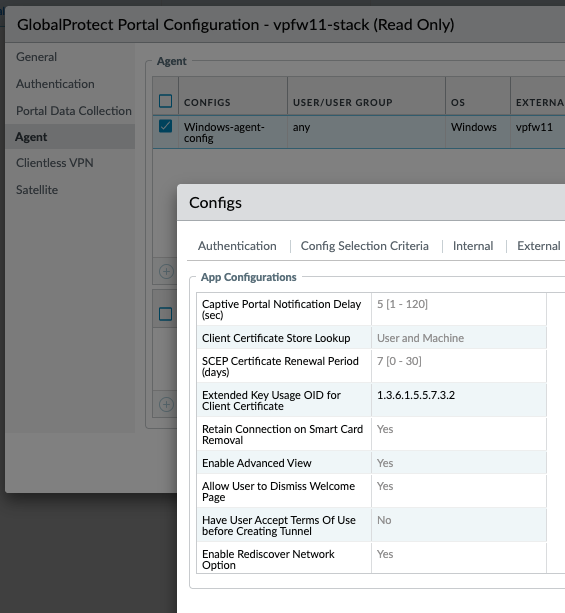Click Allow User to Dismiss Welcome Page label
565x613 pixels.
[278, 491]
